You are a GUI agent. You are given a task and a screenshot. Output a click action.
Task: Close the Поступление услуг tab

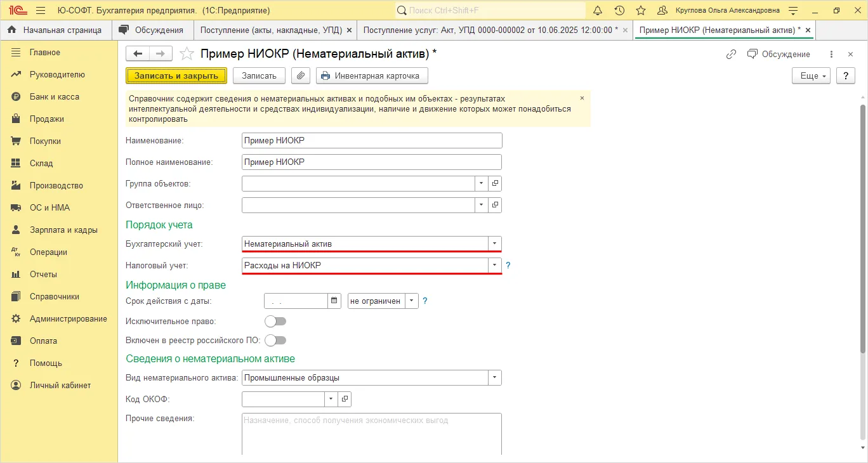626,30
